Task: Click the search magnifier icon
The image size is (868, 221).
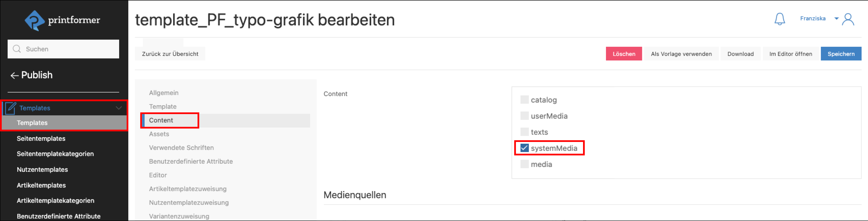Action: [x=16, y=49]
